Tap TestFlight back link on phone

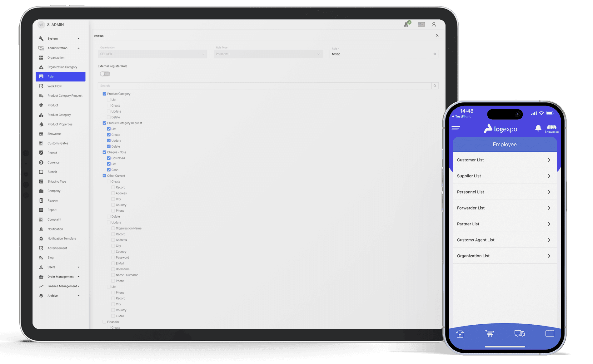[x=461, y=116]
